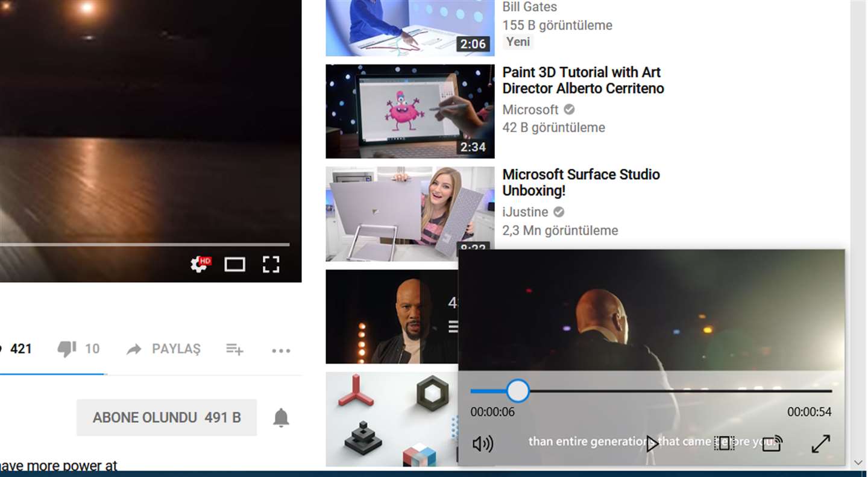868x477 pixels.
Task: Open YouTube player settings gear icon
Action: (199, 264)
